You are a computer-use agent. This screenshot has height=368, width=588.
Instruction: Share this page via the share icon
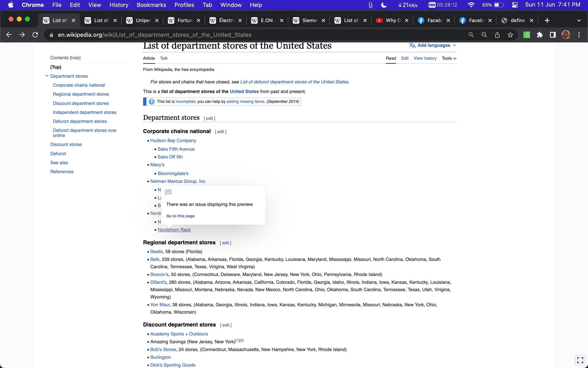pyautogui.click(x=497, y=35)
